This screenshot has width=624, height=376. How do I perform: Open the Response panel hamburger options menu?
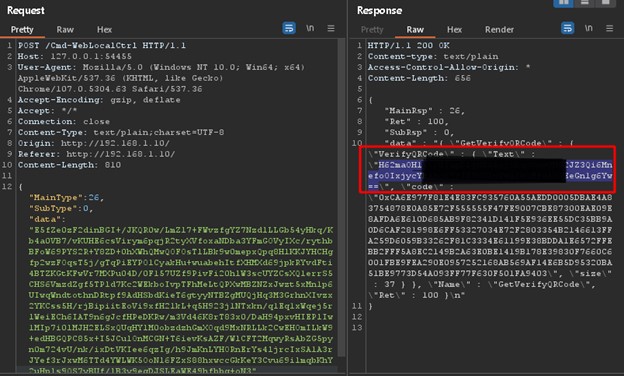point(609,28)
